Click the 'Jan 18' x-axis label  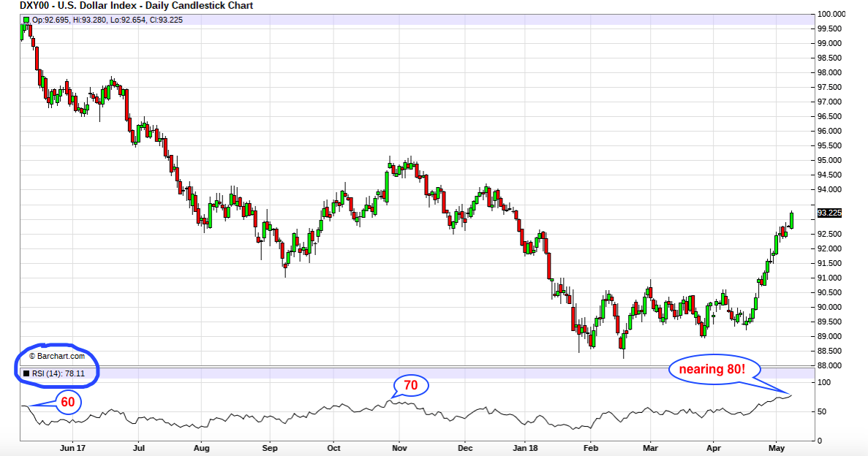click(525, 448)
